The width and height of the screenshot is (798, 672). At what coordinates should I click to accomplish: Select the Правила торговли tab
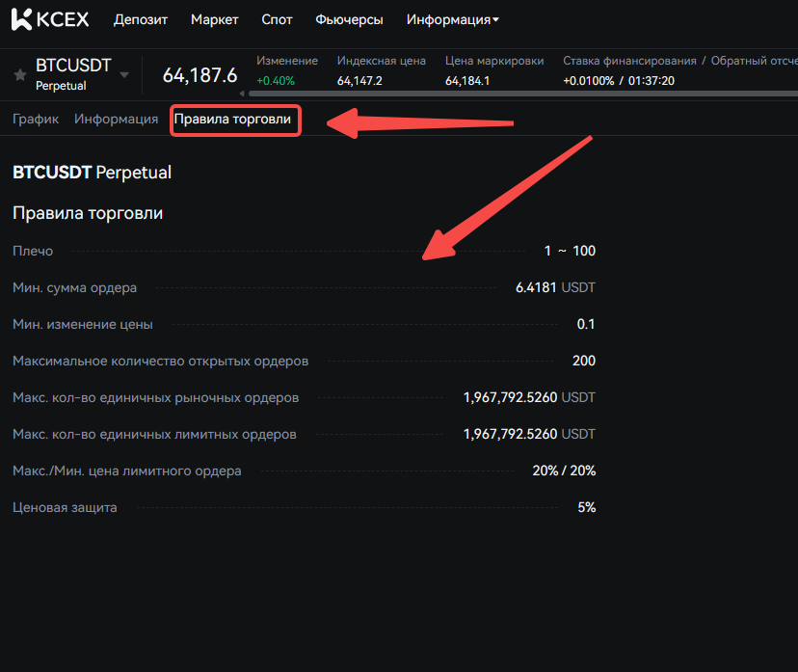(232, 120)
